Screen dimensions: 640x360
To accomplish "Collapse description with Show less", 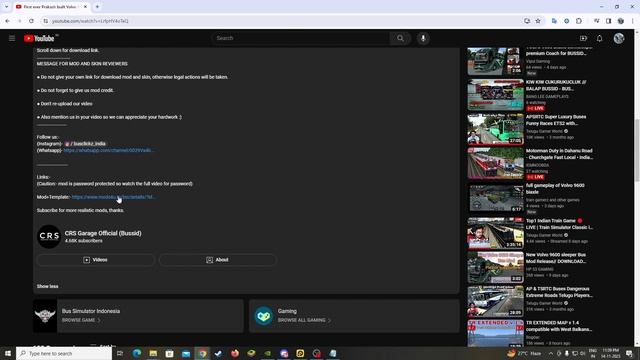I will [x=47, y=287].
